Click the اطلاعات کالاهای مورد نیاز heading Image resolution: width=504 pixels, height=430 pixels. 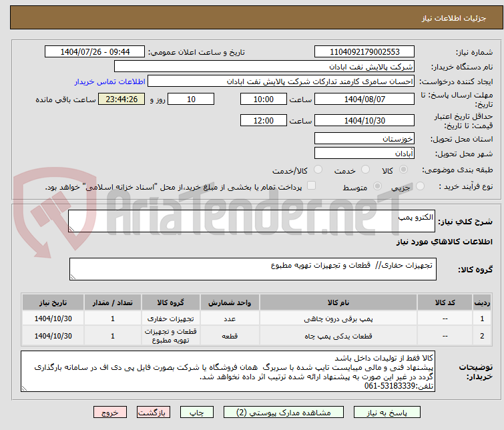pyautogui.click(x=444, y=242)
